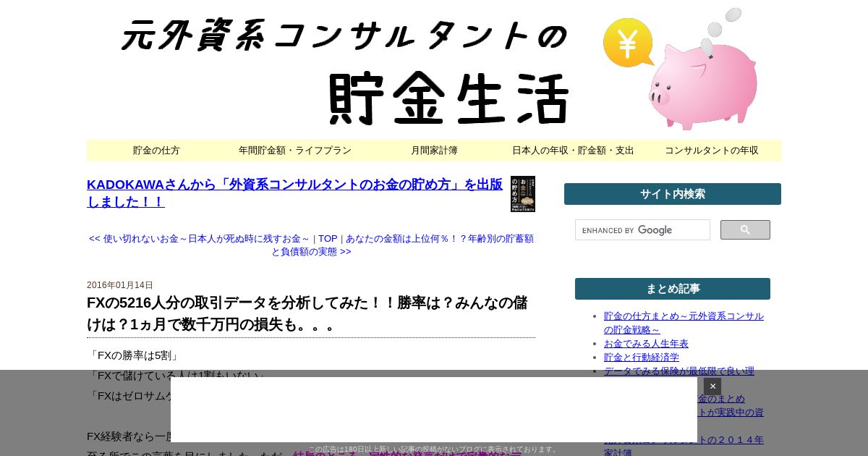Viewport: 868px width, 456px height.
Task: Click the text 「FXの勝率は5割」
Action: (133, 355)
